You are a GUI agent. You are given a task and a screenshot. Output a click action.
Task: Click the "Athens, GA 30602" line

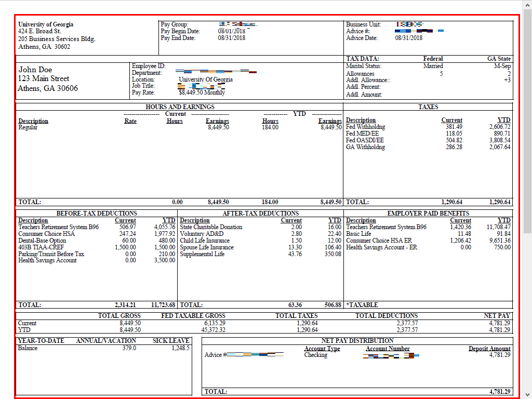click(x=44, y=47)
